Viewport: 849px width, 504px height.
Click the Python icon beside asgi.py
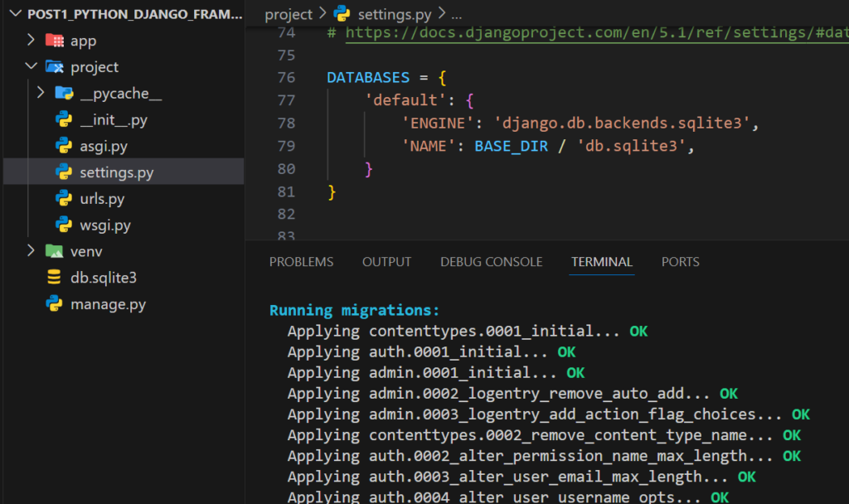[64, 146]
